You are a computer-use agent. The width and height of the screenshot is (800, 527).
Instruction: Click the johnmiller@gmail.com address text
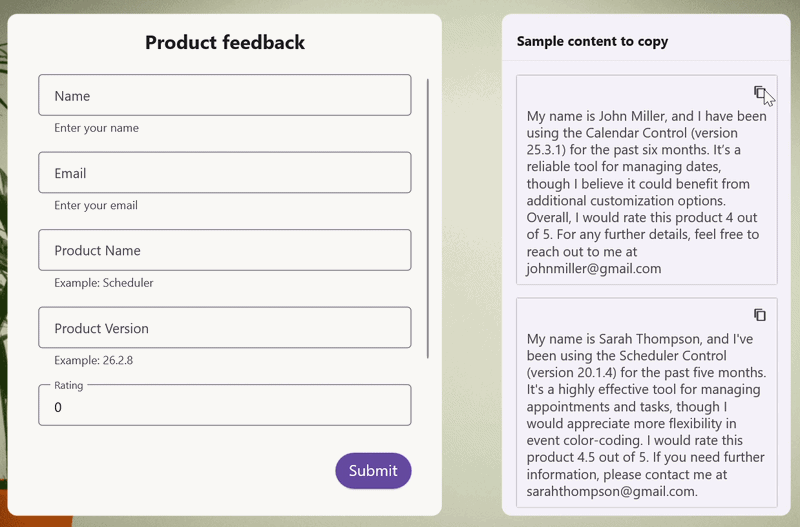coord(594,268)
